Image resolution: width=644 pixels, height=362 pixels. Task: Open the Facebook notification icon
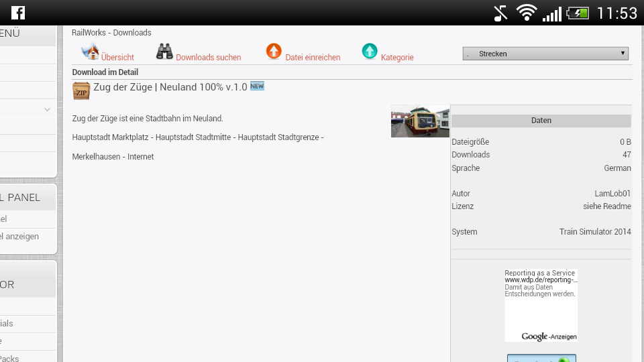pos(18,13)
